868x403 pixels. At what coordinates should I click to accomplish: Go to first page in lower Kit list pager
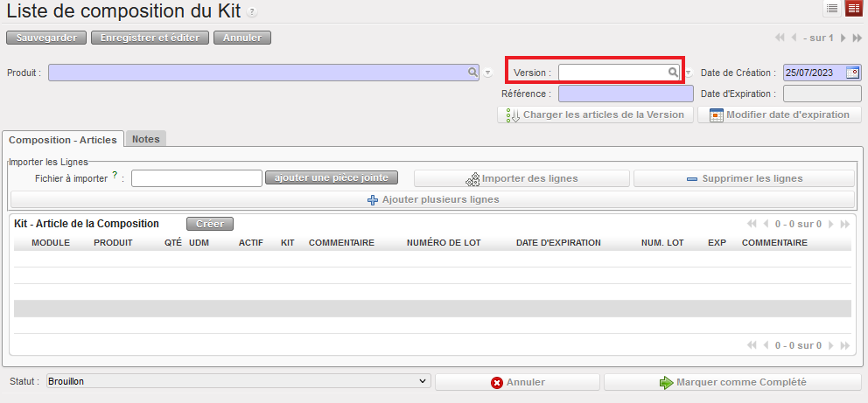click(x=752, y=345)
